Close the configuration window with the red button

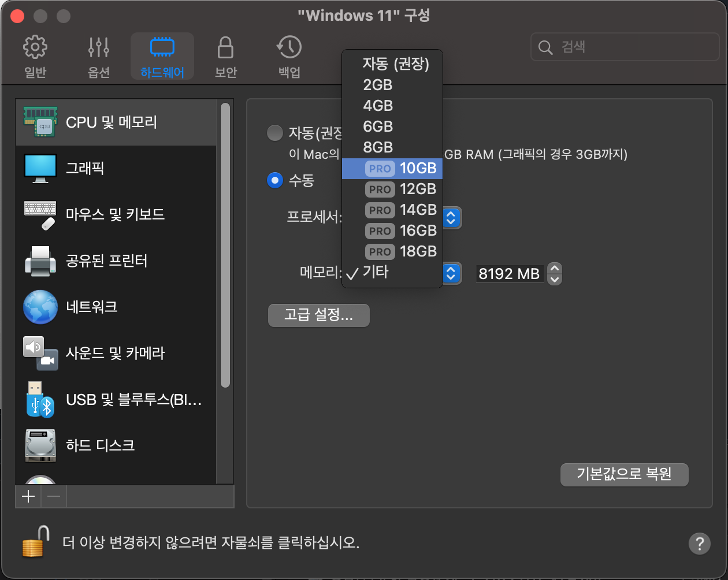[17, 16]
